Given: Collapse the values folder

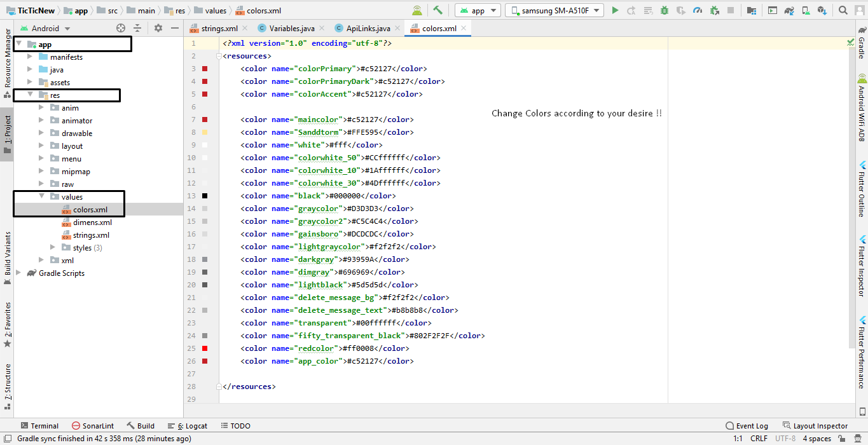Looking at the screenshot, I should click(x=42, y=197).
